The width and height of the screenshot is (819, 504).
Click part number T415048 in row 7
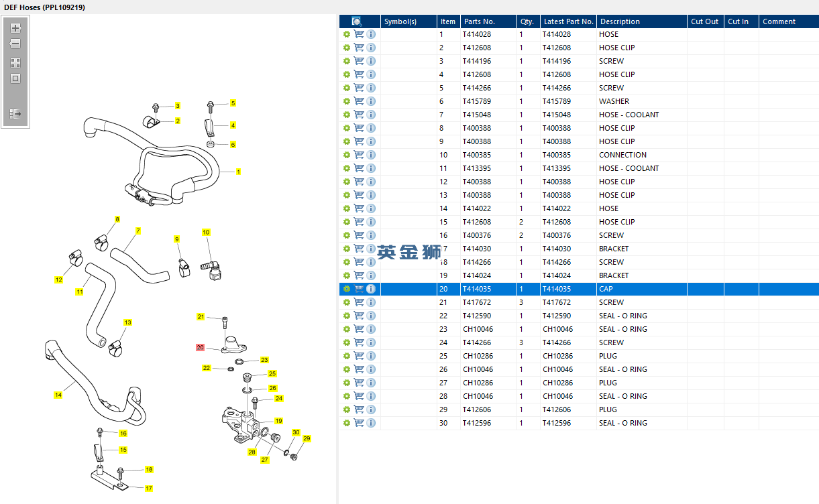point(476,115)
